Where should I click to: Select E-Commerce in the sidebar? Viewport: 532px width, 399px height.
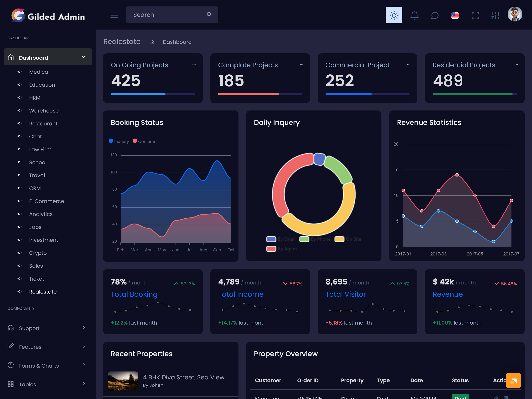[x=46, y=201]
